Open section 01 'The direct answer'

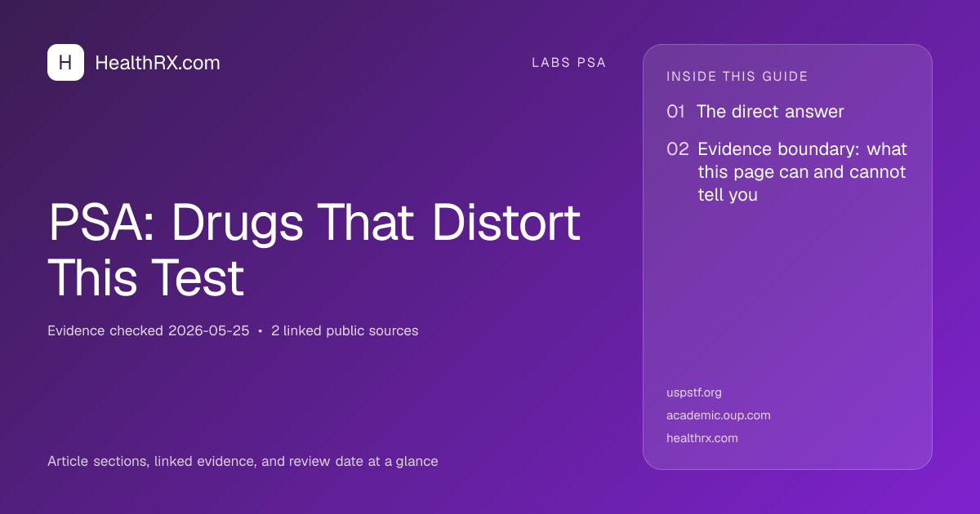point(755,112)
